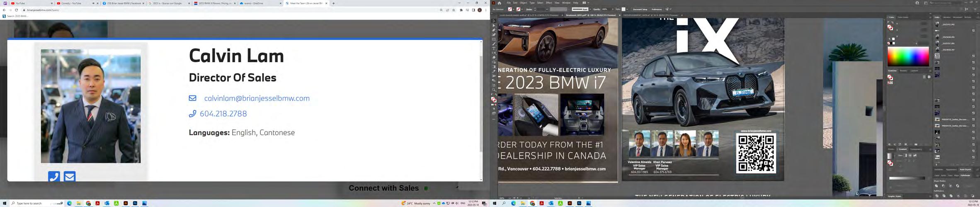Go back in the browser
This screenshot has width=980, height=207.
(4, 10)
